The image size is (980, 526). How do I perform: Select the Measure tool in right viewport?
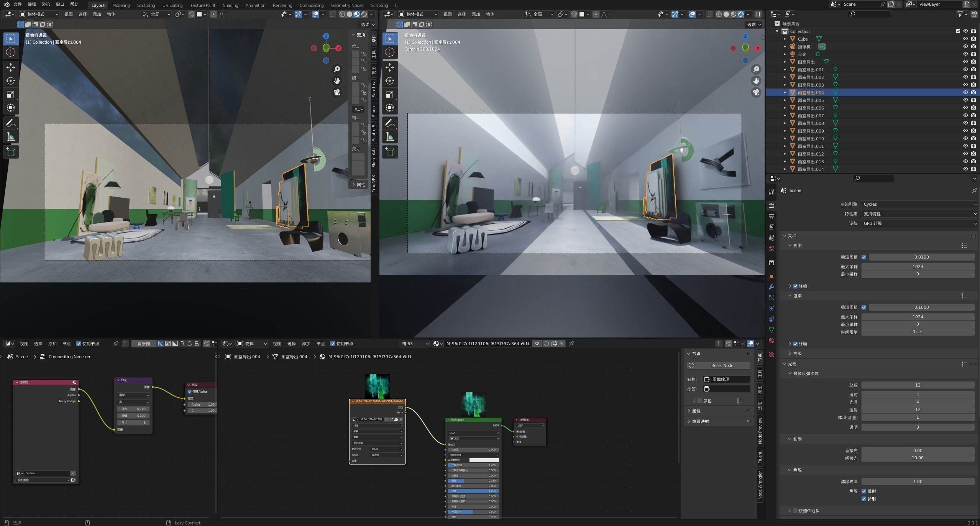(x=390, y=137)
